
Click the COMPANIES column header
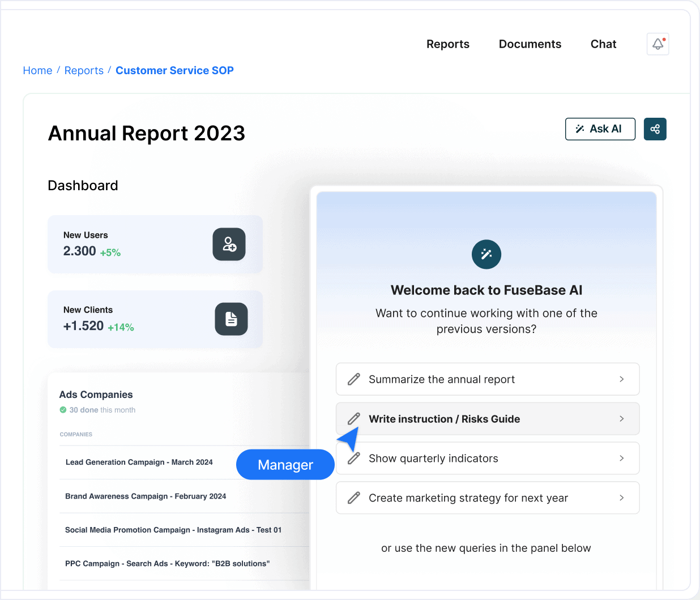tap(76, 434)
